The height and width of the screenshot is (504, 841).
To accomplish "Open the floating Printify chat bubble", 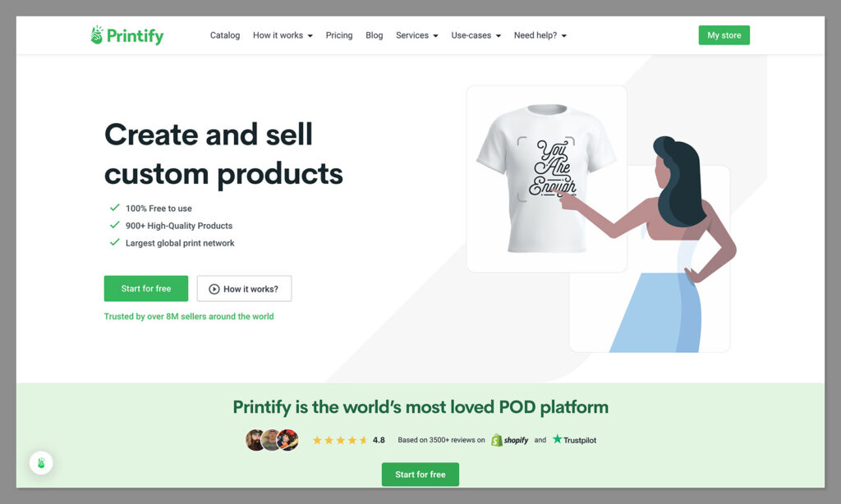I will coord(41,463).
